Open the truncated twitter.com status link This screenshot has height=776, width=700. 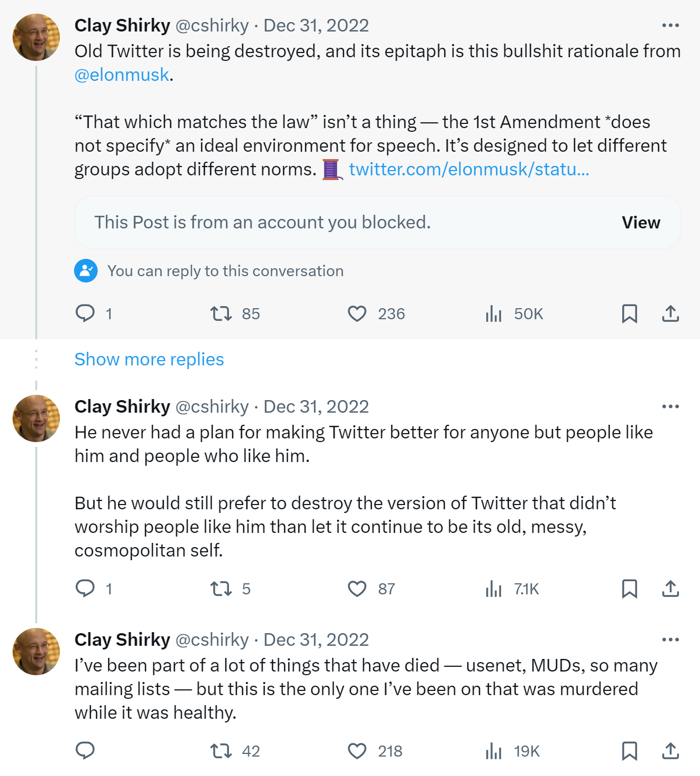[x=469, y=169]
